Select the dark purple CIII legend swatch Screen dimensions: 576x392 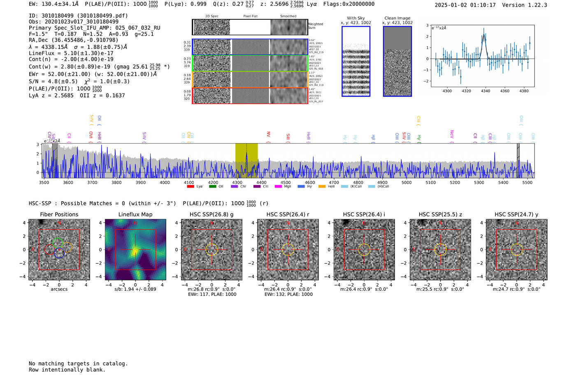257,186
